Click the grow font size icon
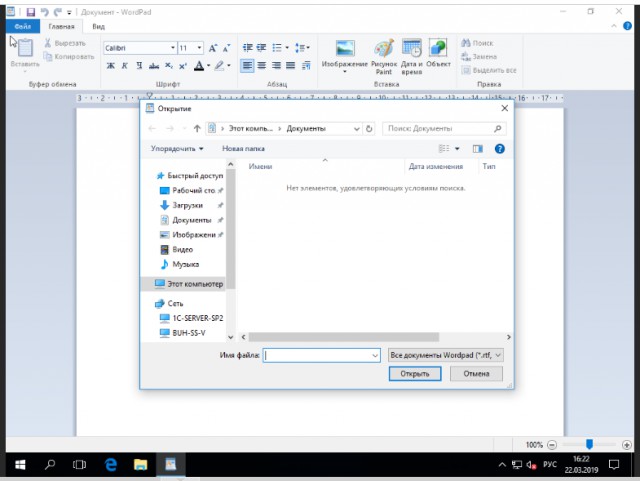This screenshot has width=640, height=481. point(213,48)
